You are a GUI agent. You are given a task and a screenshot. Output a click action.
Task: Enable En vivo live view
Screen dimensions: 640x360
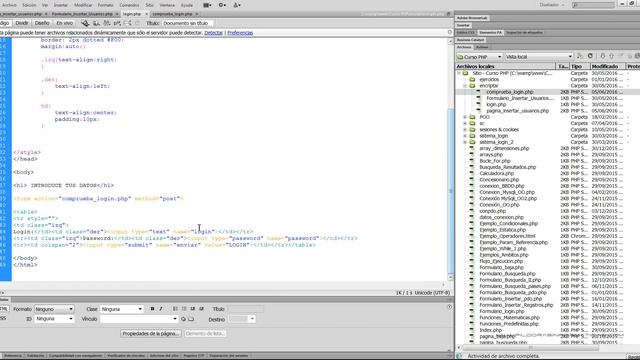click(64, 23)
